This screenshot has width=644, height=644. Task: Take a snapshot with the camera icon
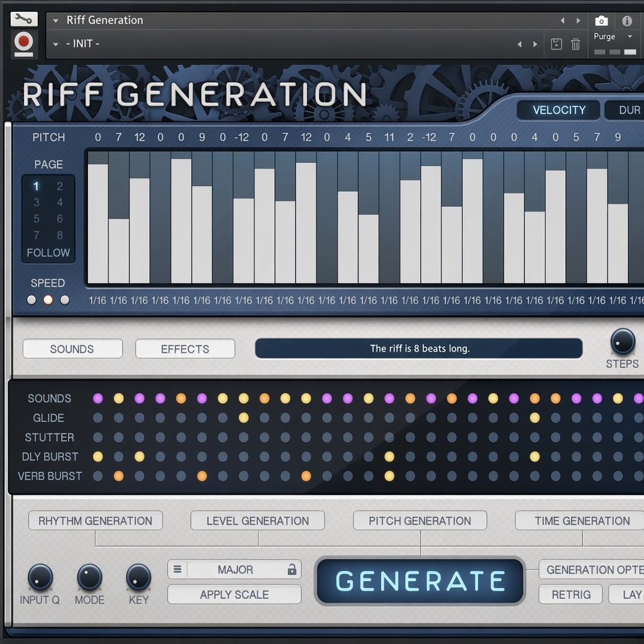point(601,21)
